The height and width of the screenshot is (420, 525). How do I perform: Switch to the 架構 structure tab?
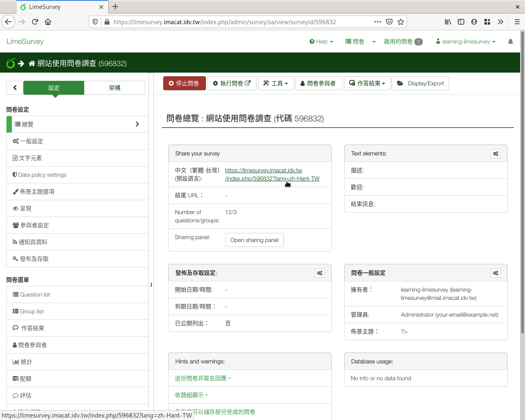(x=114, y=88)
